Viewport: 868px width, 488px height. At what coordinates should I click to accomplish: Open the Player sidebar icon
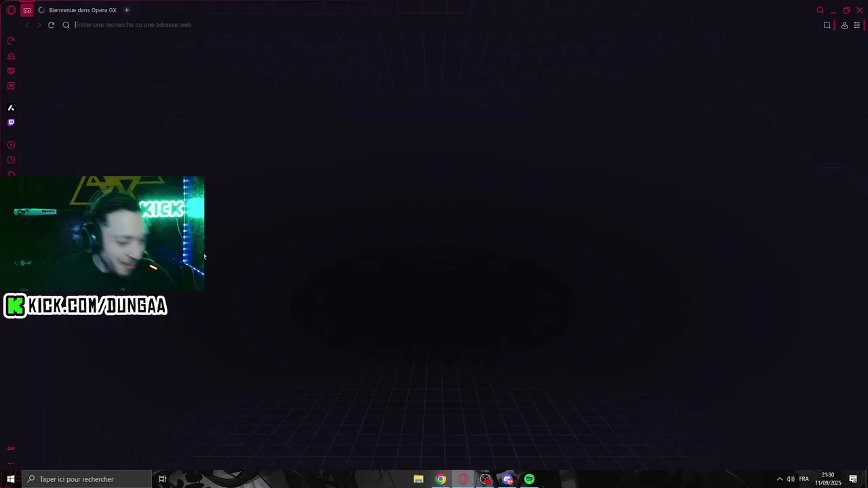pos(11,145)
